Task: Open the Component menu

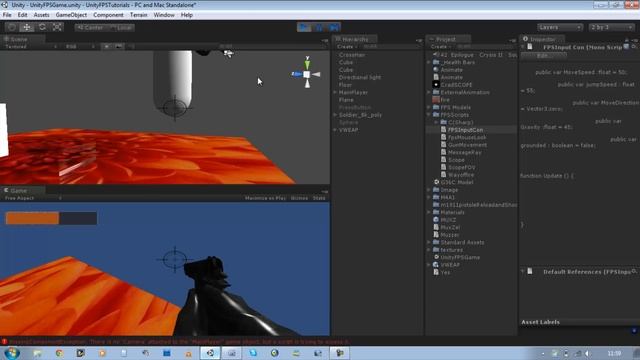Action: click(108, 15)
